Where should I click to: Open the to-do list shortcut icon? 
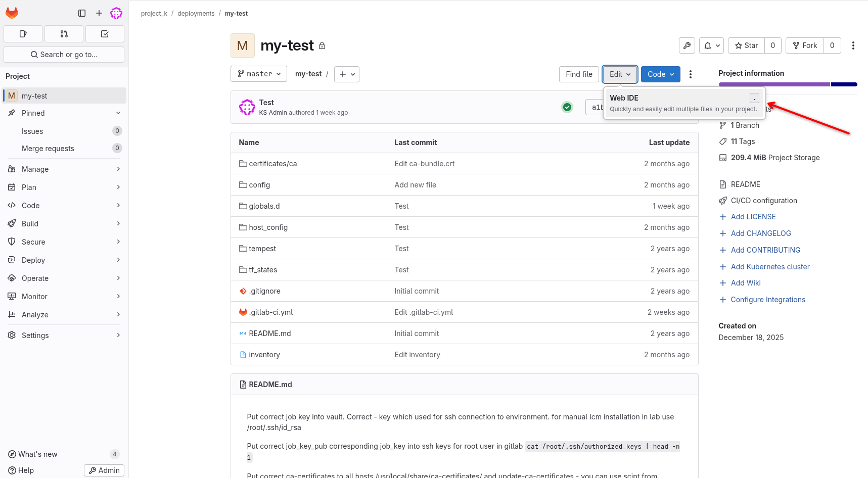tap(105, 34)
